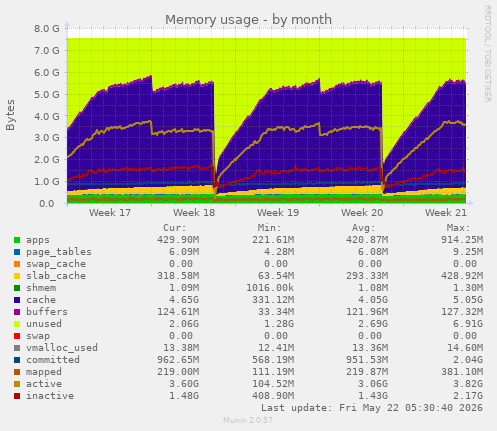Click the 'Max:' column header

tap(459, 228)
